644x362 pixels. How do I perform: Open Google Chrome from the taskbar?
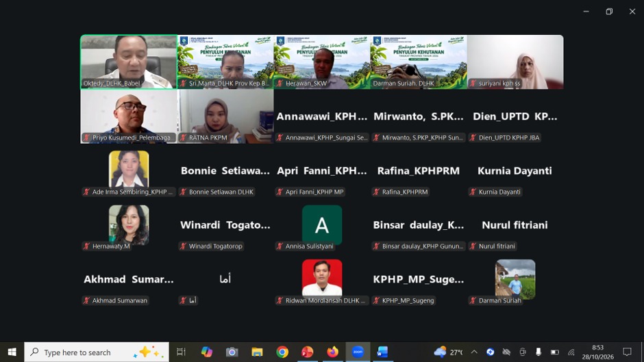[282, 352]
